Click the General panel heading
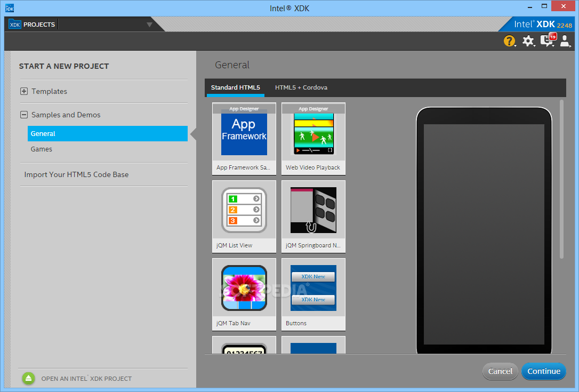 click(232, 65)
